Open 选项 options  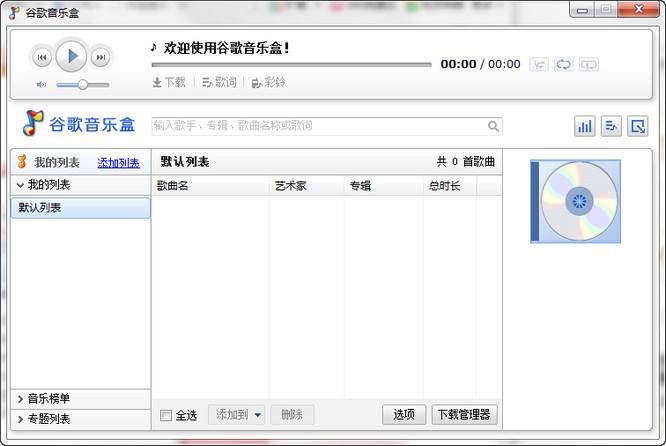(x=404, y=415)
